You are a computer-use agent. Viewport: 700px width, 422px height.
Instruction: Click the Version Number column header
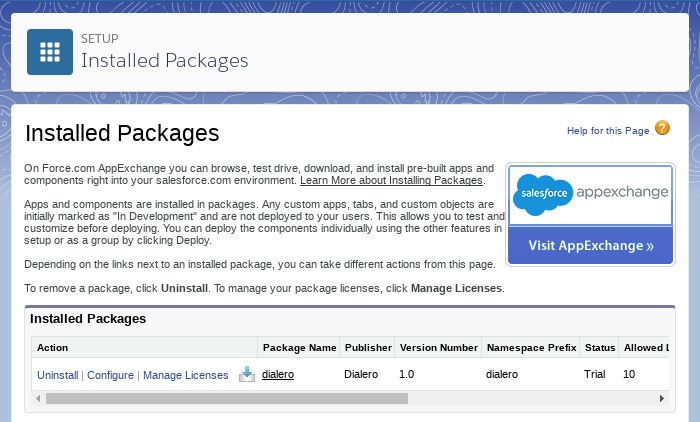[x=438, y=347]
